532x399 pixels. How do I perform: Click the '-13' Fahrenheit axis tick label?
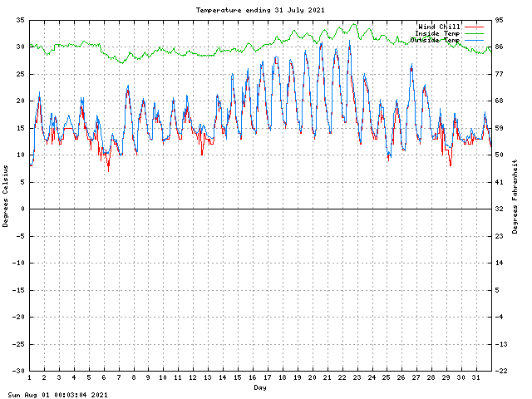tap(501, 344)
